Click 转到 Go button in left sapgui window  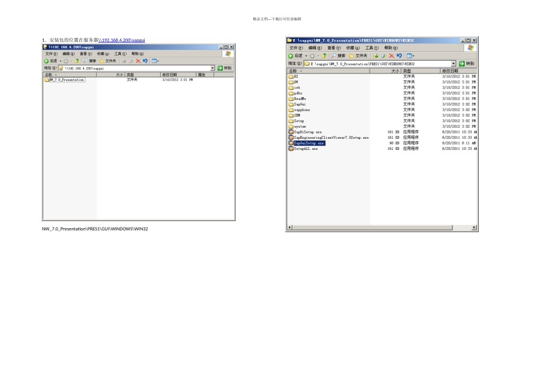225,68
